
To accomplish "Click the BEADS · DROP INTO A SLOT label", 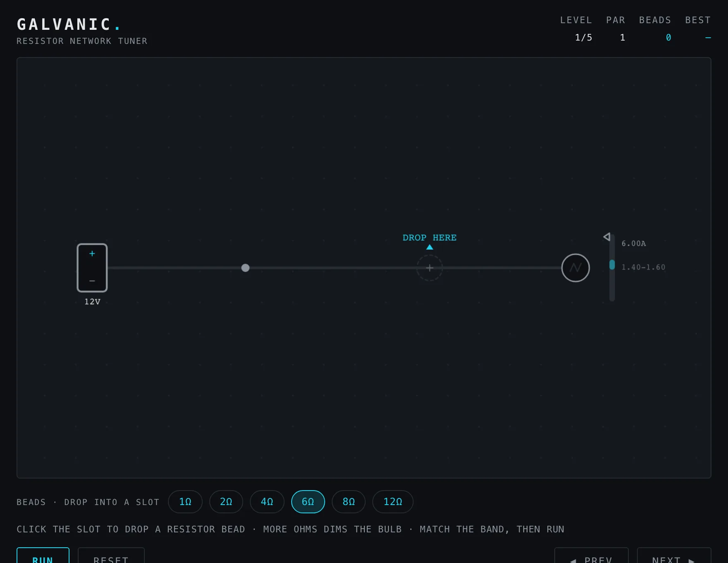I will (88, 502).
